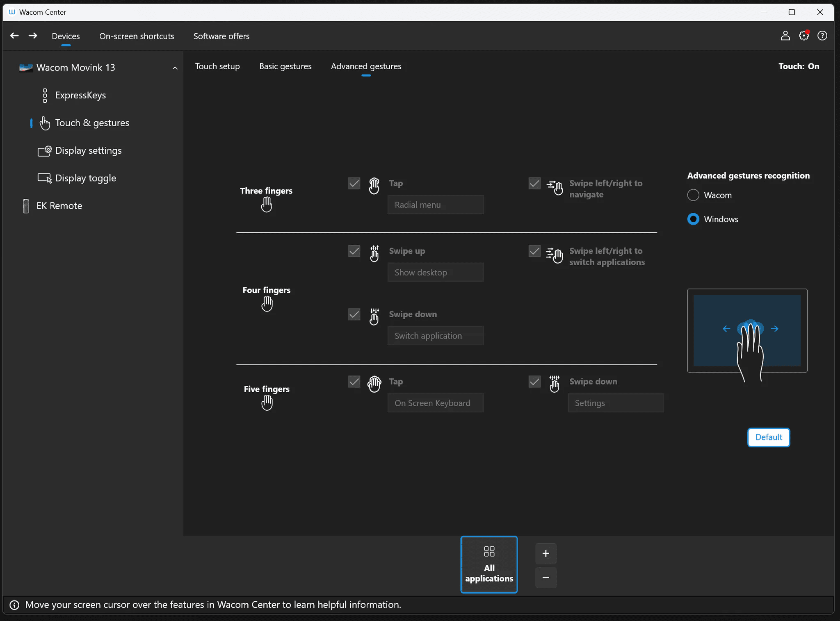Open the Radial menu dropdown
Viewport: 840px width, 621px height.
[435, 205]
